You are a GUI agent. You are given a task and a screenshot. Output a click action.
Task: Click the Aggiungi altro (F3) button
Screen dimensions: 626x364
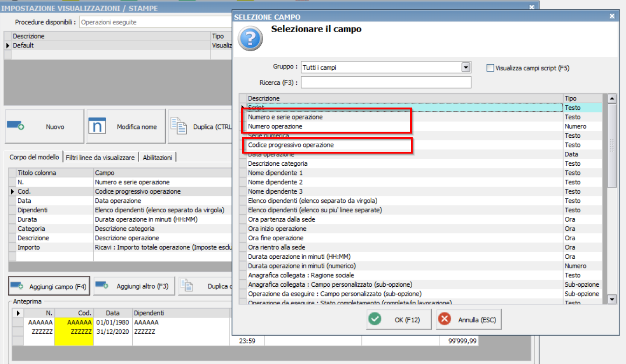point(134,286)
